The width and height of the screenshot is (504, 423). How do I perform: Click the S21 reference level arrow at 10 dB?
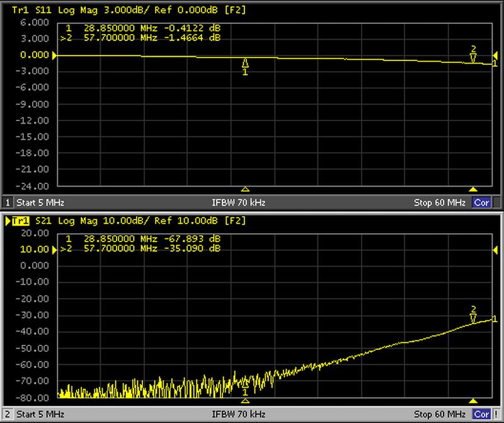click(x=54, y=250)
